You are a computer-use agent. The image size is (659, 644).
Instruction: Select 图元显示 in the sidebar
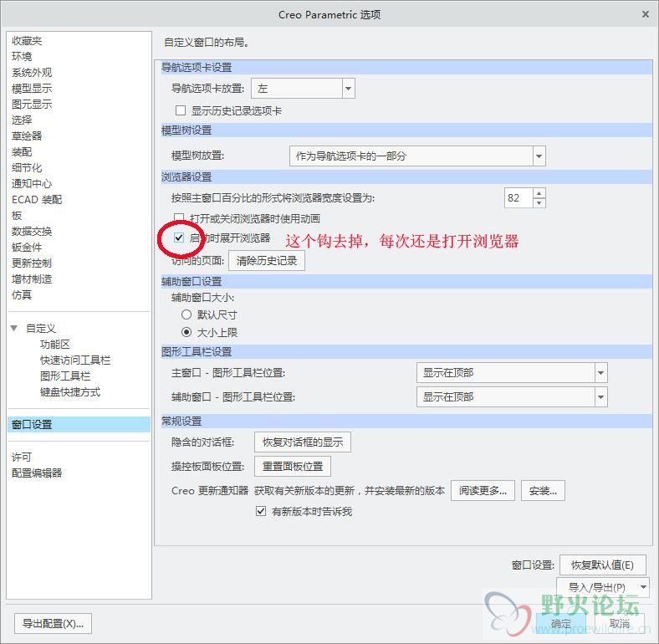pyautogui.click(x=32, y=105)
